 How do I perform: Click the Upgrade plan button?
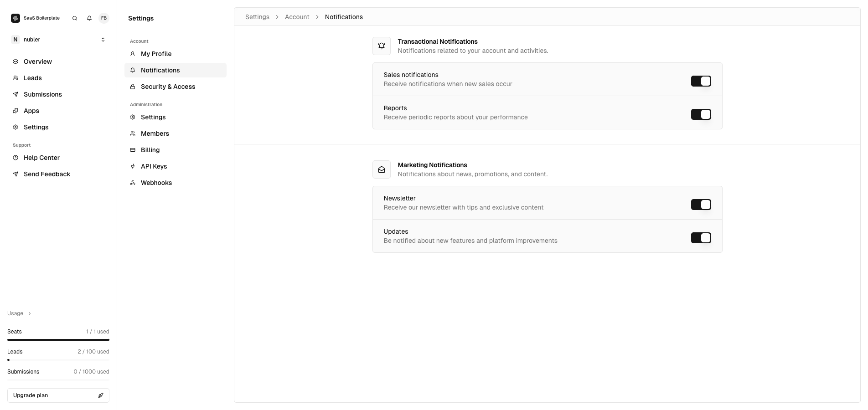(58, 395)
